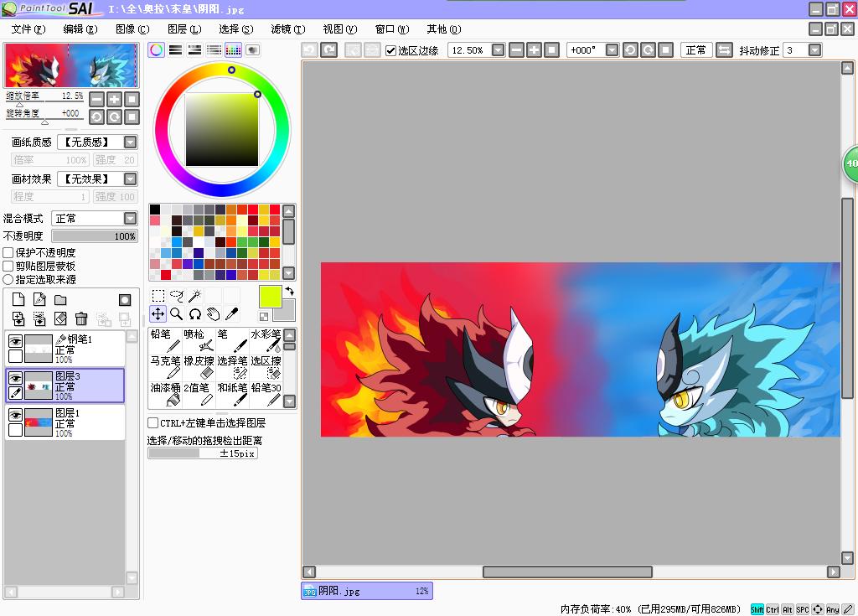This screenshot has height=616, width=858.
Task: Select the magic wand tool
Action: [194, 296]
